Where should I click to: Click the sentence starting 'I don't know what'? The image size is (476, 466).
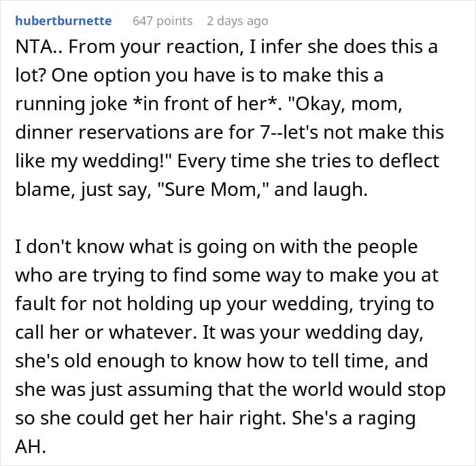216,246
